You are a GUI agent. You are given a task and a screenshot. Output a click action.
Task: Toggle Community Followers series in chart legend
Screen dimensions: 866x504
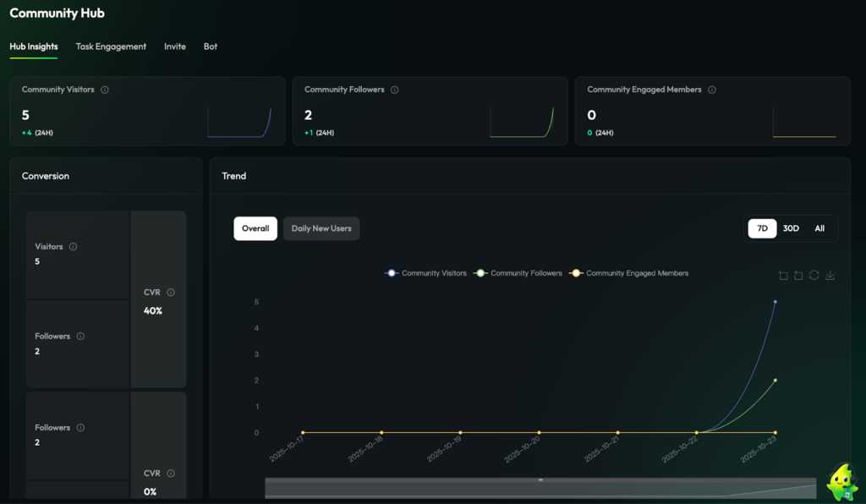tap(518, 273)
